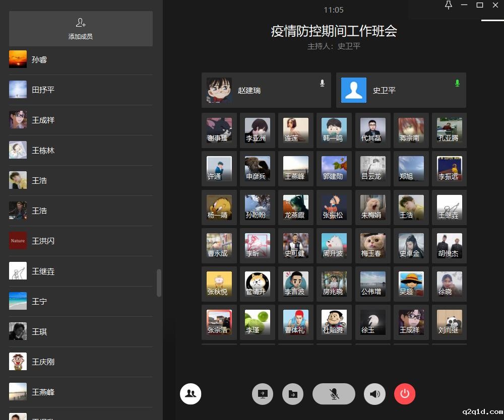Click the meeting title 疫情防控期间工作班会
504x420 pixels.
[x=334, y=31]
